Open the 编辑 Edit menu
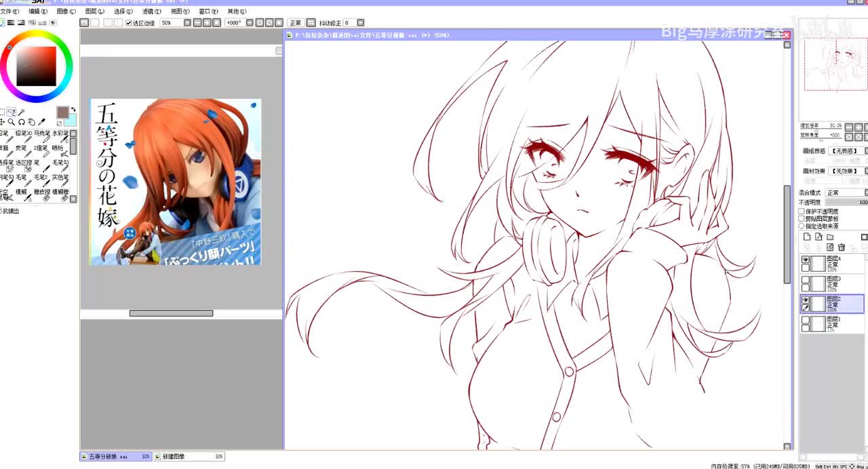The height and width of the screenshot is (469, 868). pos(38,12)
